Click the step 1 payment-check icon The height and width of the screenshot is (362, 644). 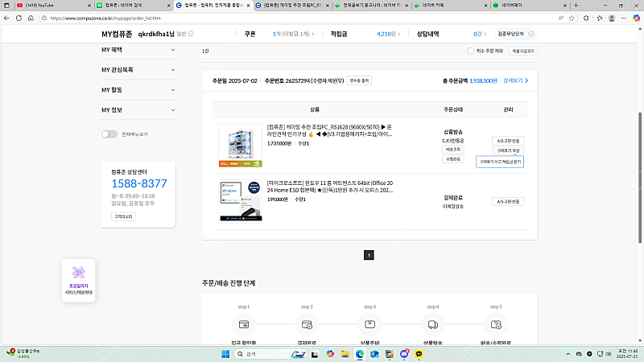[x=244, y=325]
